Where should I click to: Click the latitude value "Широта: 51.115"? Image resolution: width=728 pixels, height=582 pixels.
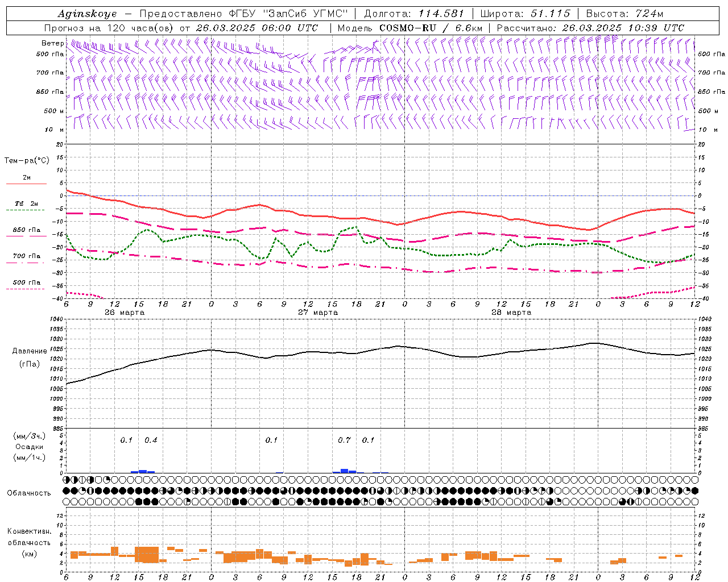click(526, 14)
